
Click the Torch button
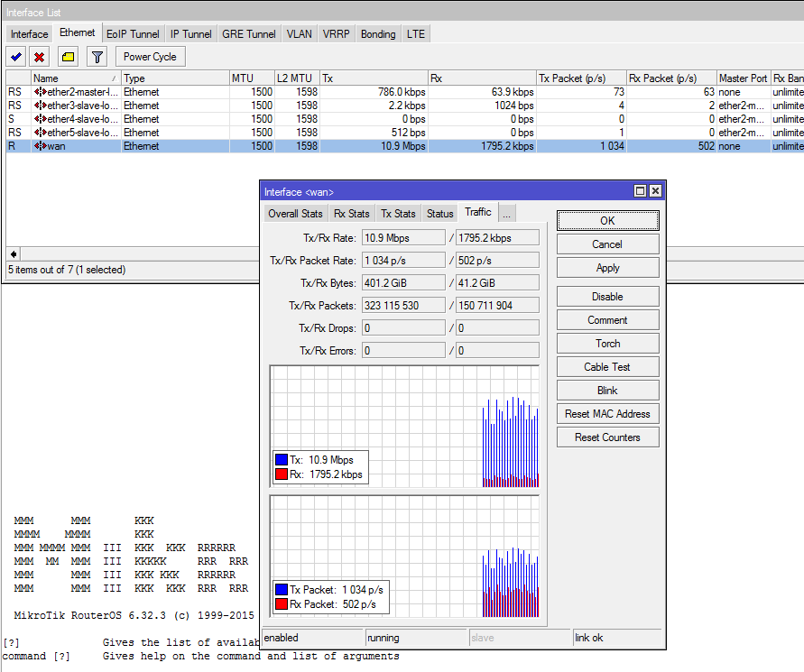pyautogui.click(x=607, y=344)
